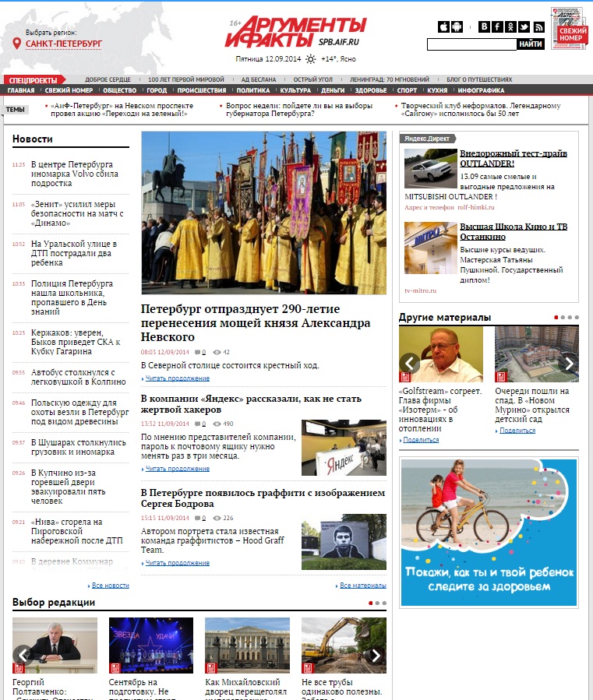Open the Twitter social icon
Image resolution: width=593 pixels, height=700 pixels.
(524, 26)
